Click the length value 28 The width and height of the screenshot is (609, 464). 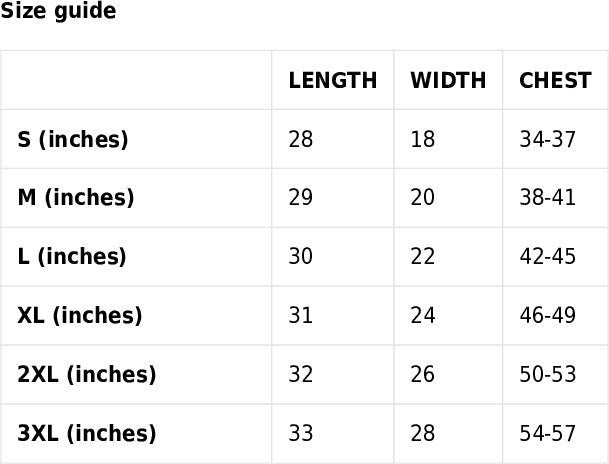point(301,139)
